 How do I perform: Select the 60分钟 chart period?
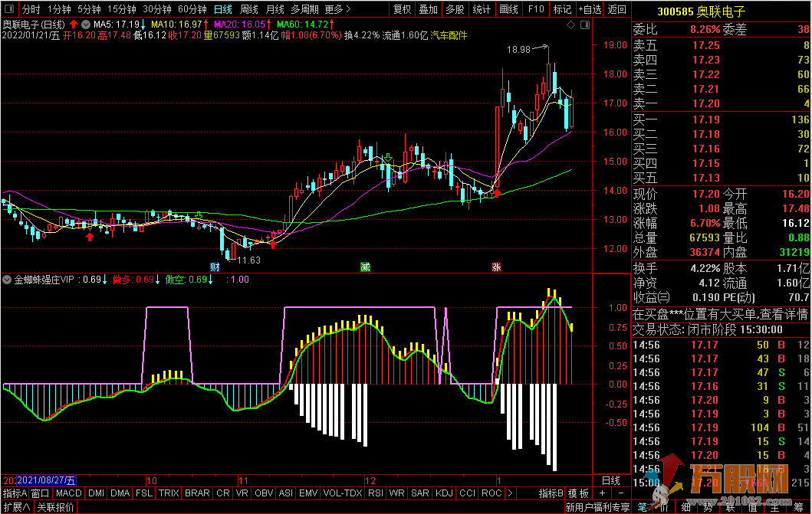(x=192, y=9)
